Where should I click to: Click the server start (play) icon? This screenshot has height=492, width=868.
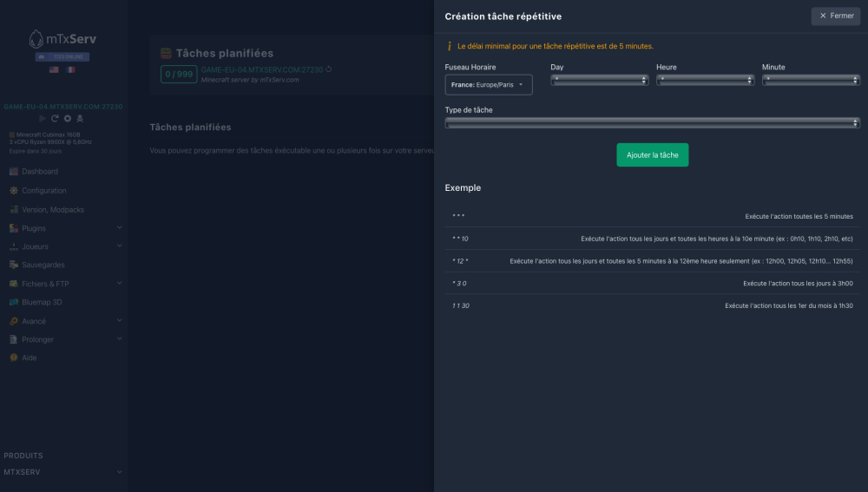[43, 118]
